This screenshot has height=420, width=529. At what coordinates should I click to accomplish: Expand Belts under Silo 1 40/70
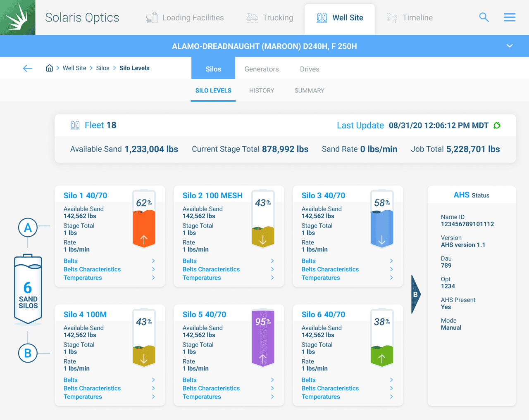click(70, 261)
